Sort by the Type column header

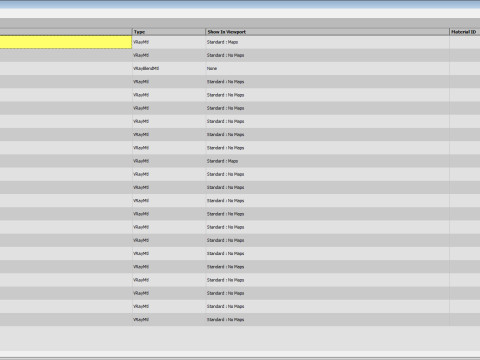(169, 32)
